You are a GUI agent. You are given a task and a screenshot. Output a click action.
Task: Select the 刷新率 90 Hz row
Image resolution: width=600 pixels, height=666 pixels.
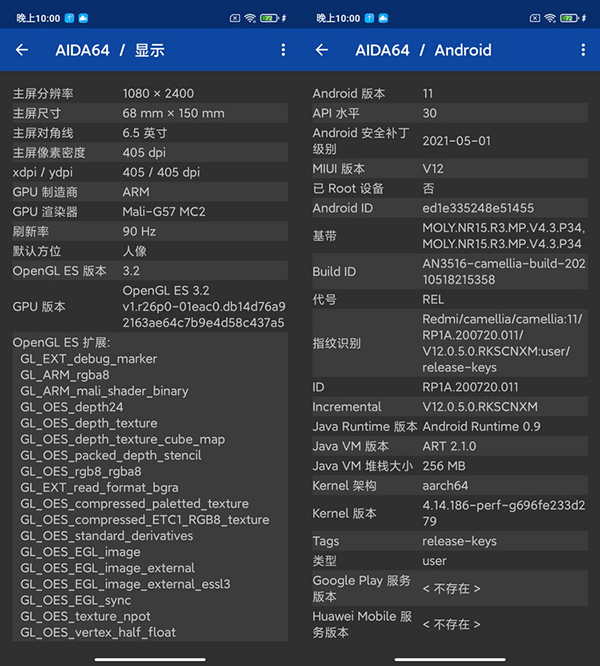[x=150, y=231]
